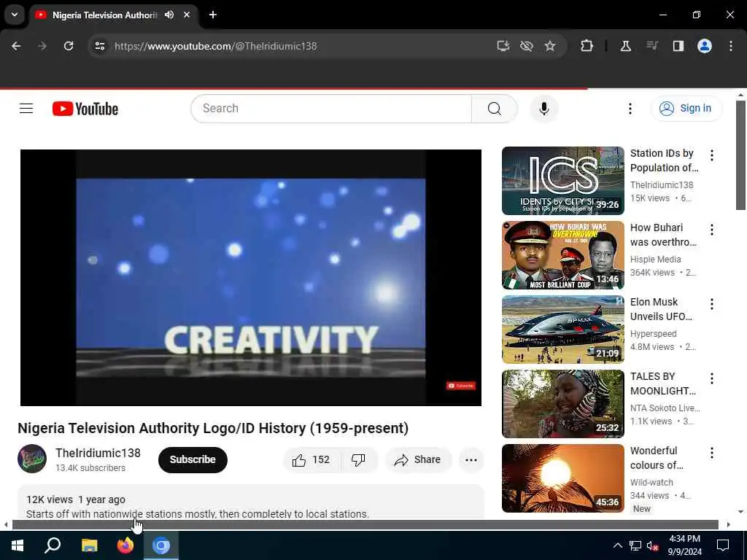747x560 pixels.
Task: Open YouTube settings three-dot menu
Action: pos(630,109)
